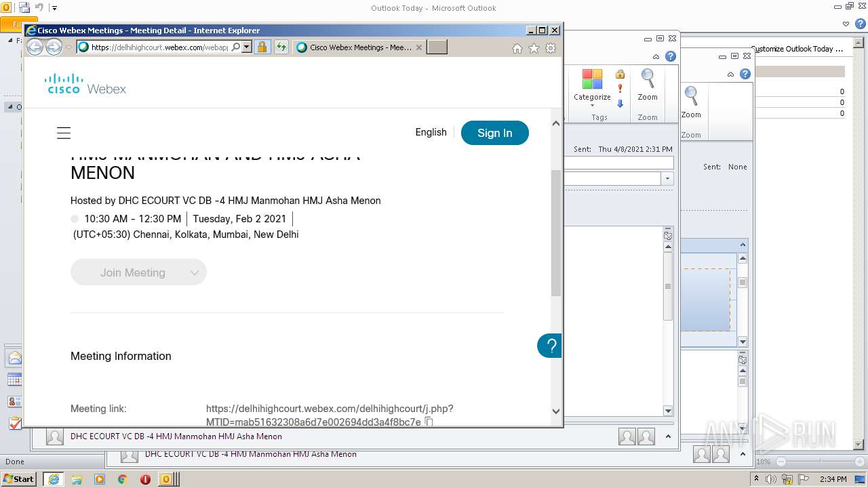Open the address bar dropdown arrow
Viewport: 868px width, 488px height.
click(x=247, y=47)
